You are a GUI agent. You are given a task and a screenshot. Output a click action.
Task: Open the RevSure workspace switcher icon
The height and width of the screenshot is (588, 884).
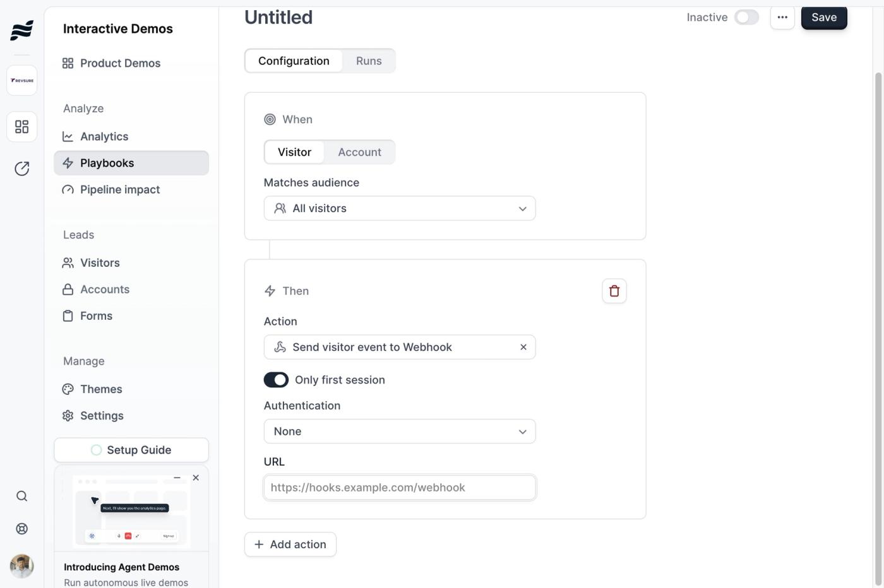click(22, 81)
